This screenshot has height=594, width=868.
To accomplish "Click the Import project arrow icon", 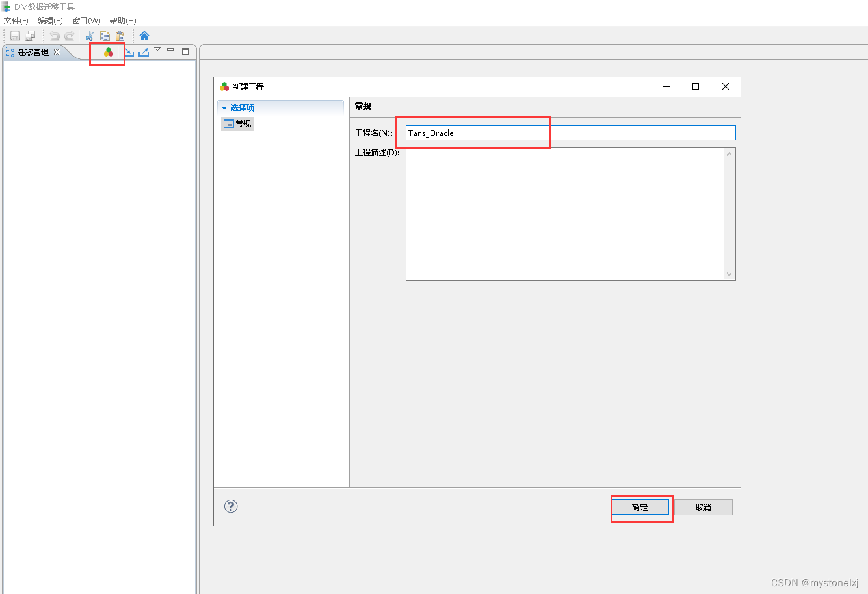I will click(129, 52).
